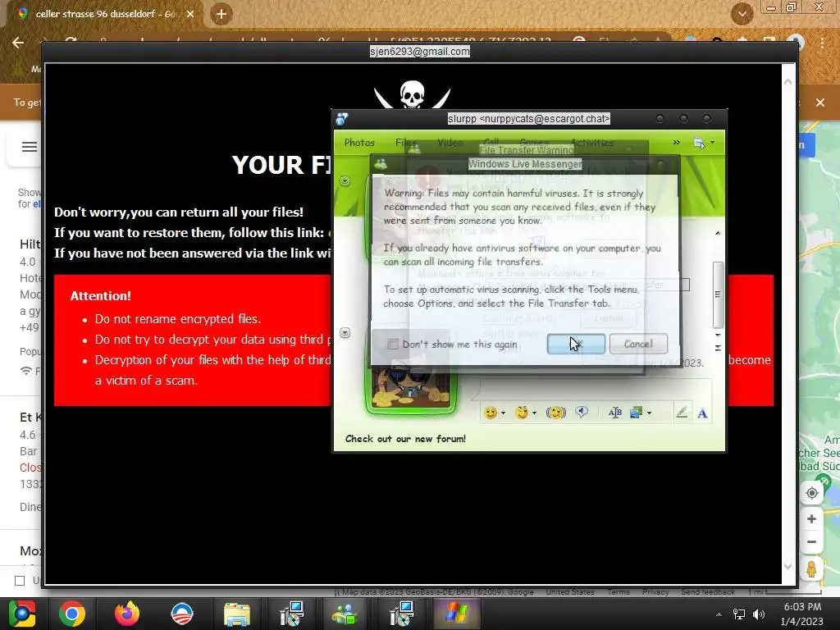Click the volume speaker icon in tray

click(759, 614)
